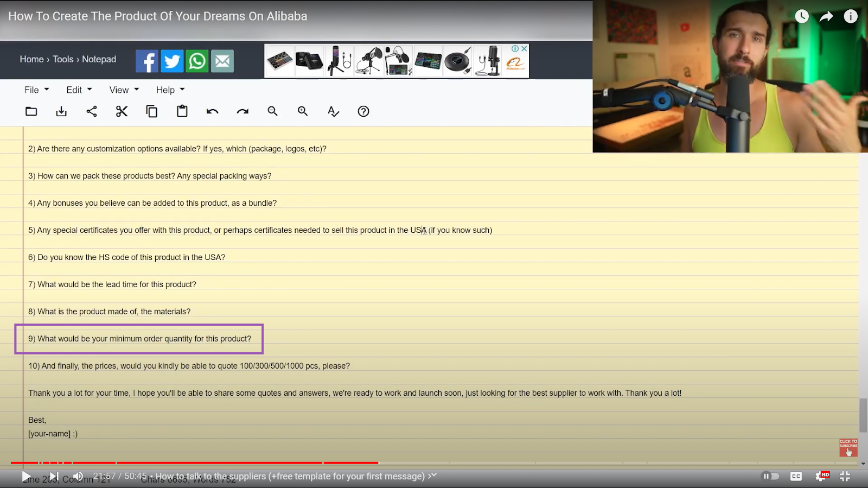Mute the video volume

click(x=78, y=477)
